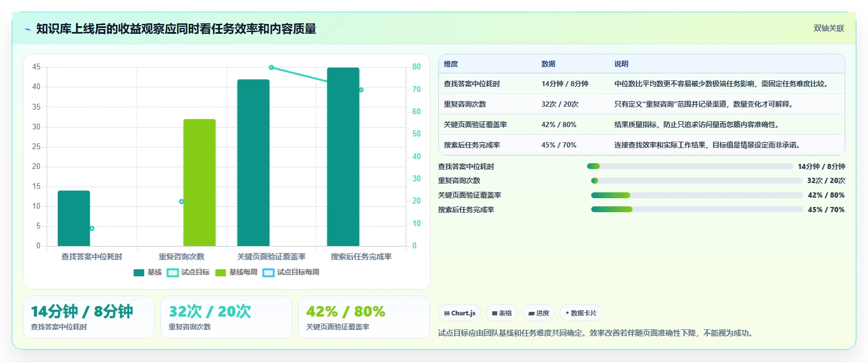Viewport: 868px width, 362px height.
Task: Click the line point at value 70
Action: (361, 90)
